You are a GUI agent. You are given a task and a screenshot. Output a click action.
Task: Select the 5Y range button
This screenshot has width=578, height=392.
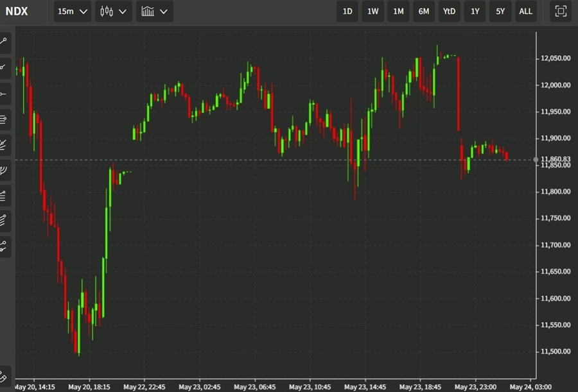[500, 11]
